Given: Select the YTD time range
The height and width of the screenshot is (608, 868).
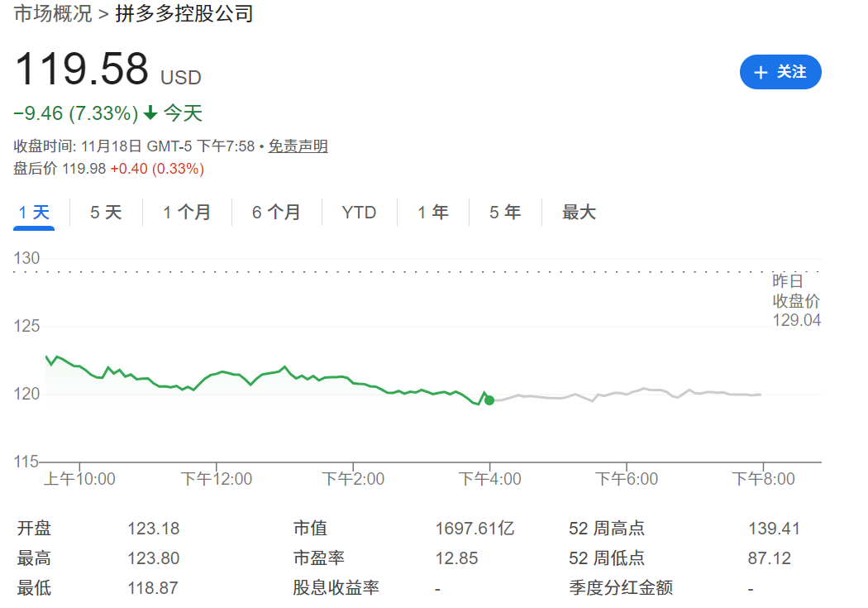Looking at the screenshot, I should click(358, 213).
